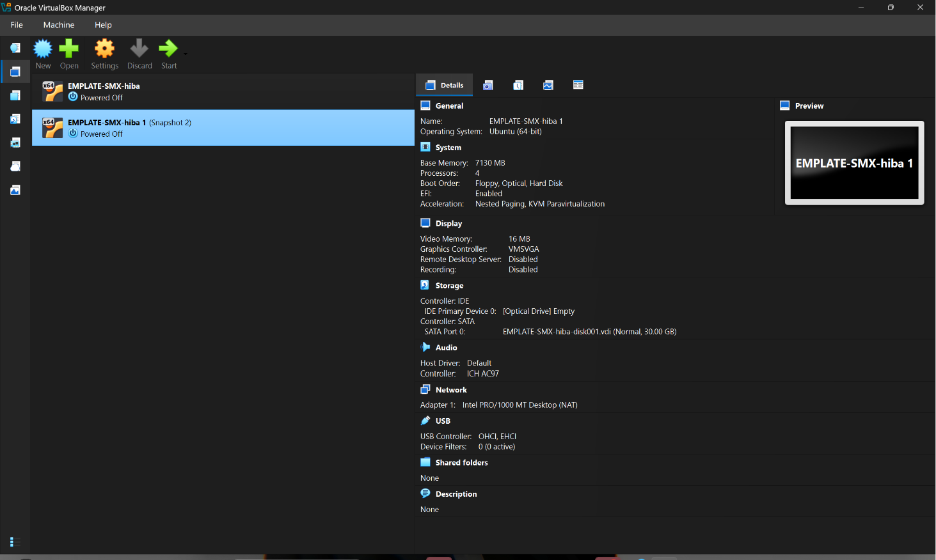Image resolution: width=936 pixels, height=560 pixels.
Task: Click the Storage section header
Action: pos(449,286)
